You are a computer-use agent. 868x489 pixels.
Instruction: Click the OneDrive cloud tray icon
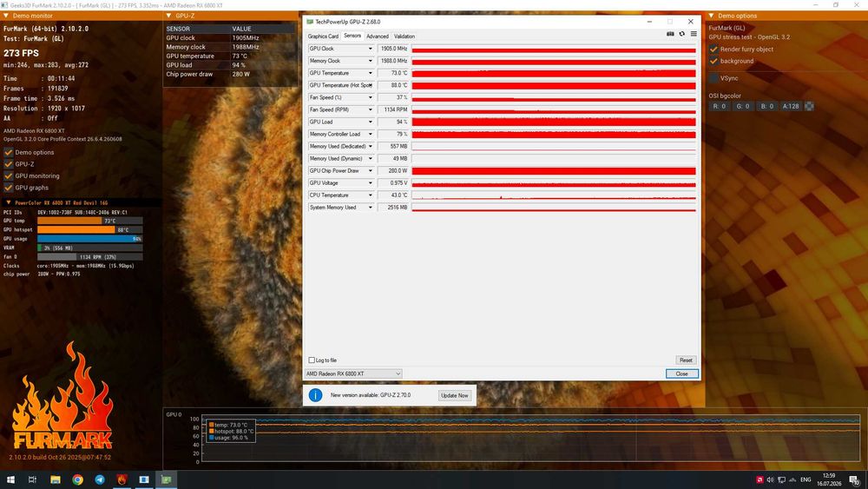pos(792,479)
